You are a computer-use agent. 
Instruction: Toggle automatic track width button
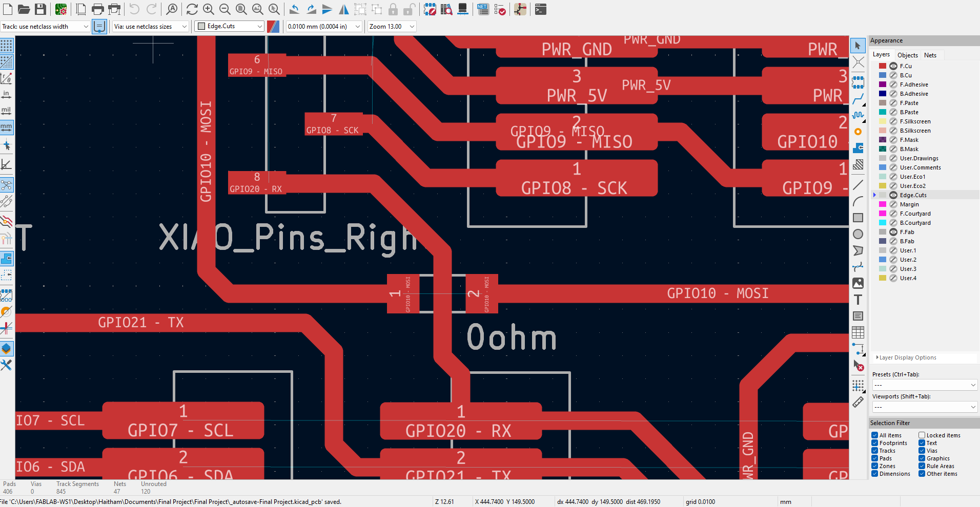click(x=99, y=26)
